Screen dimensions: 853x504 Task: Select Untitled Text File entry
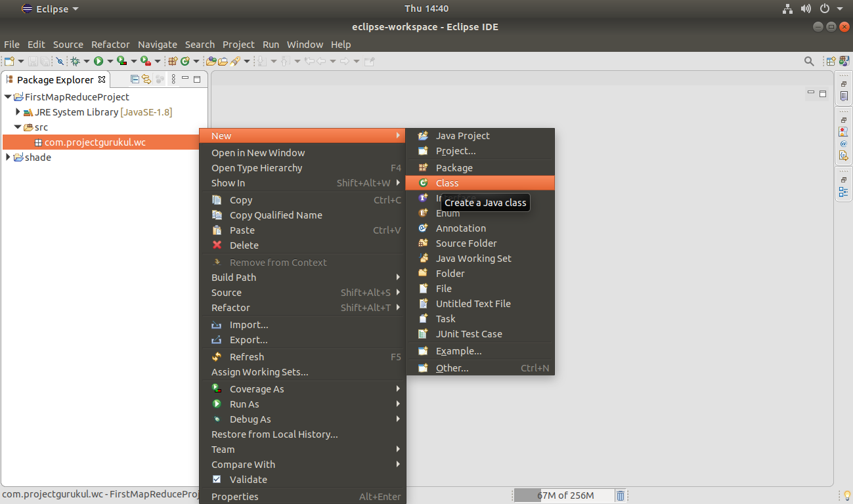click(x=480, y=304)
